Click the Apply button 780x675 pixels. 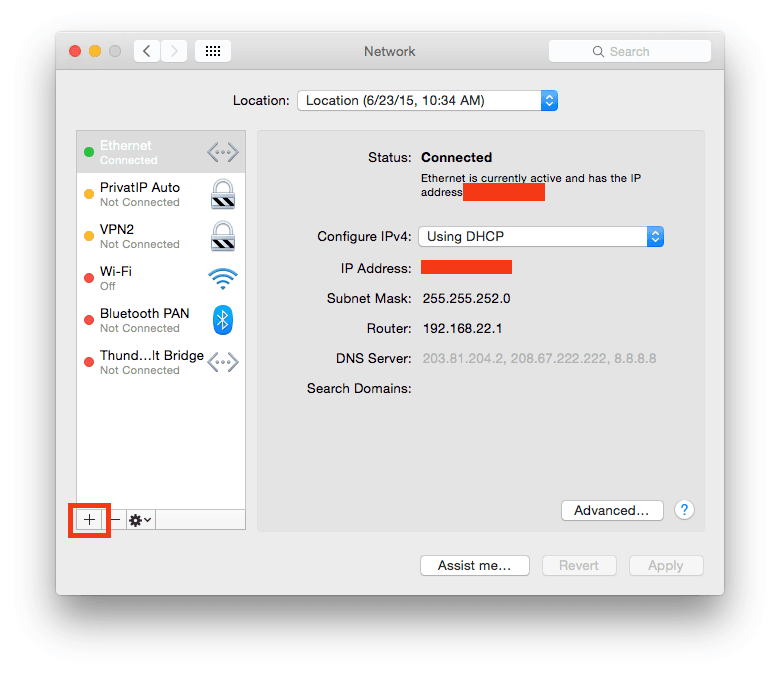[665, 565]
